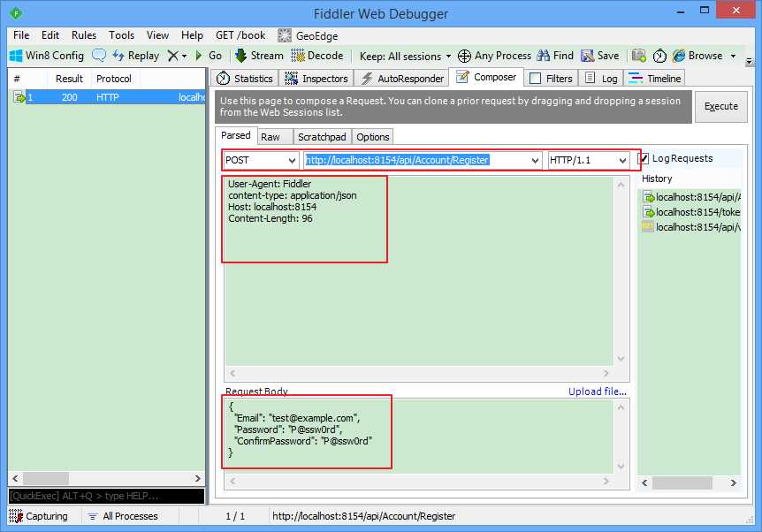Screen dimensions: 762x532
Task: Open the Browse dropdown arrow
Action: (x=733, y=57)
